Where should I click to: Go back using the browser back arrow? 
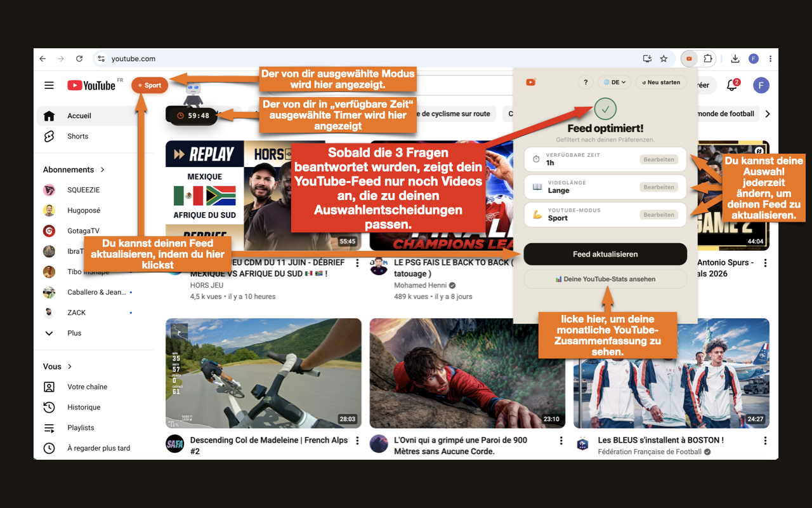[43, 58]
